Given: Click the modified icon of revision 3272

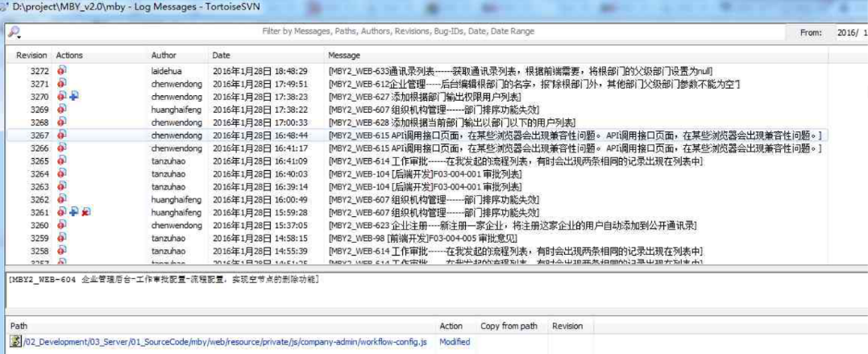Looking at the screenshot, I should [x=62, y=71].
